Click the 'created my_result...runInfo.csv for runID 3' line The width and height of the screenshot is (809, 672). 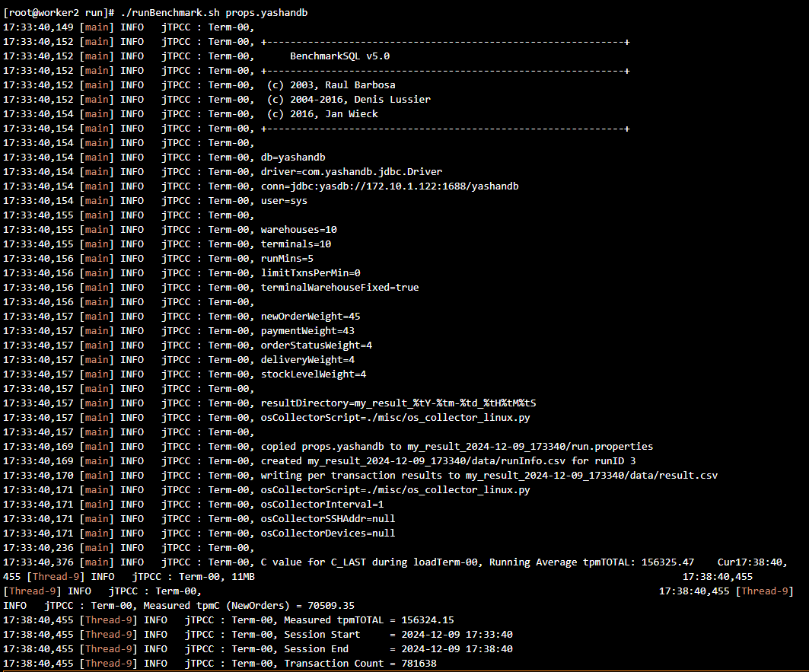click(447, 460)
